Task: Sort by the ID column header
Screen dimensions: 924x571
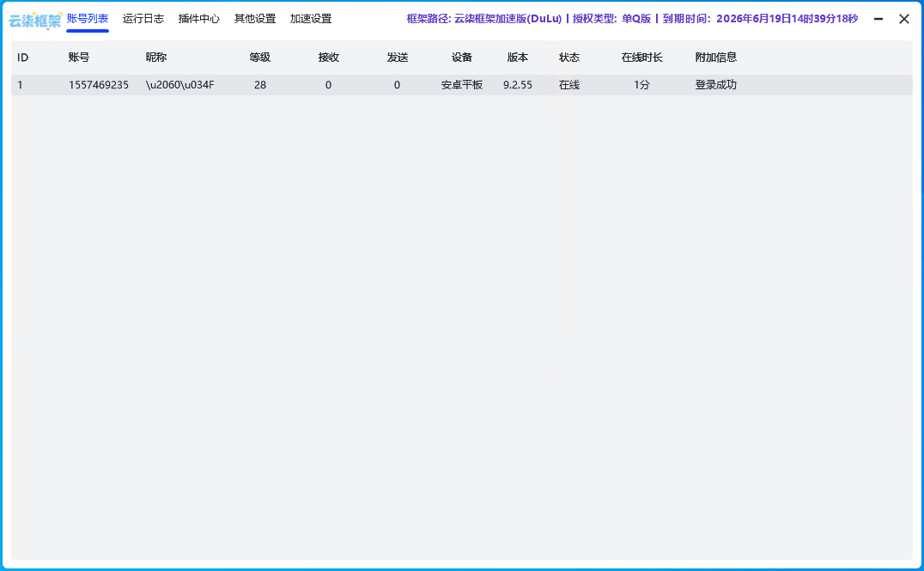Action: [23, 58]
